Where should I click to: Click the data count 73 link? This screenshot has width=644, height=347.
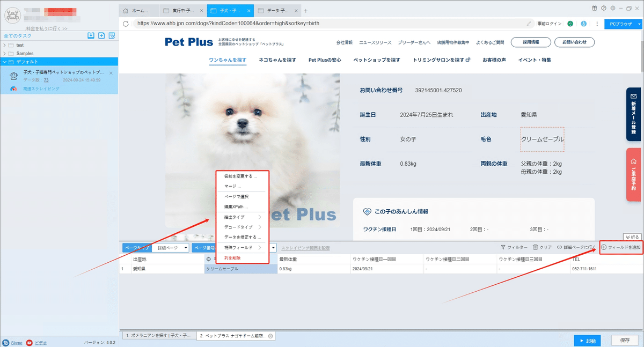pos(46,80)
